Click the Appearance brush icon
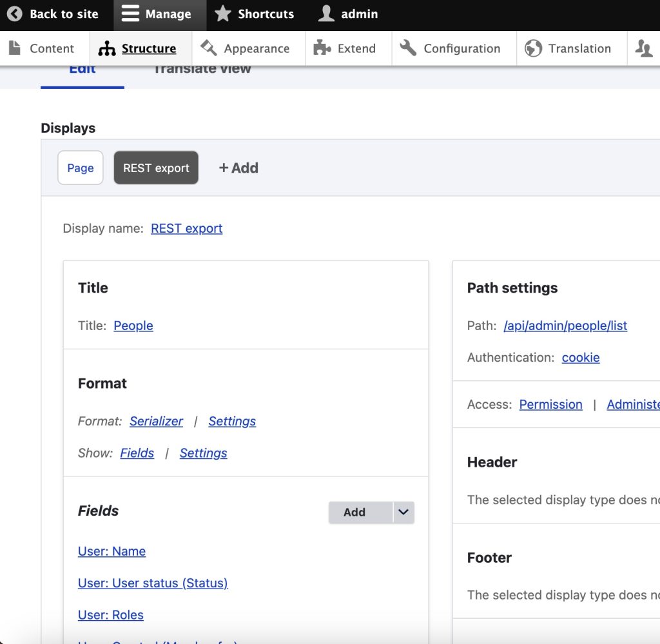Image resolution: width=660 pixels, height=644 pixels. tap(208, 48)
